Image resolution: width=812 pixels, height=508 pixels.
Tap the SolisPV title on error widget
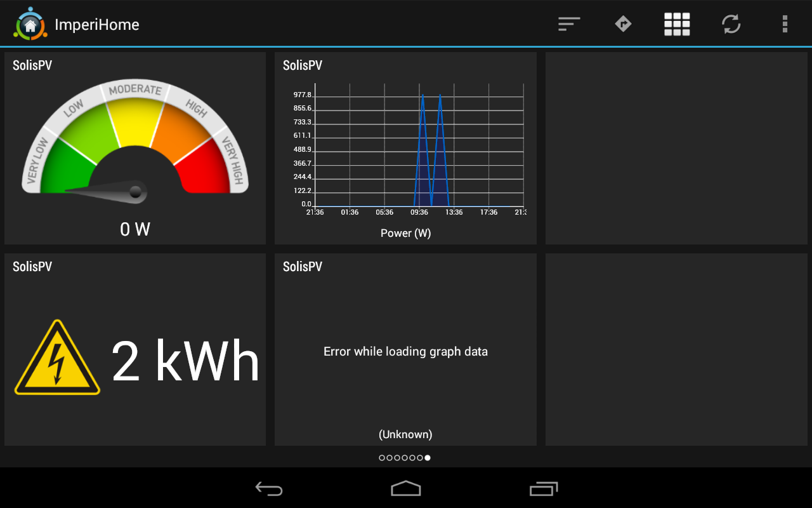pos(303,267)
